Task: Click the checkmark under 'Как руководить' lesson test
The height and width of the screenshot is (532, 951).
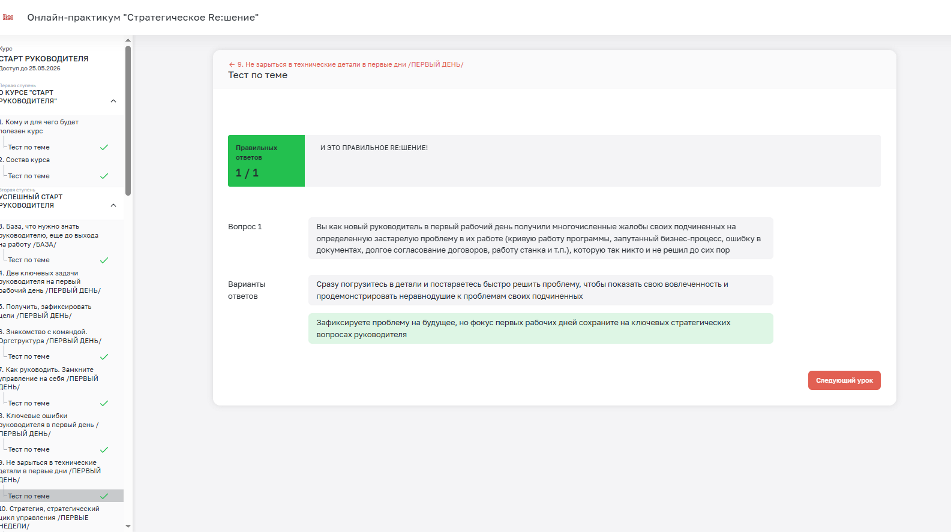Action: coord(104,403)
